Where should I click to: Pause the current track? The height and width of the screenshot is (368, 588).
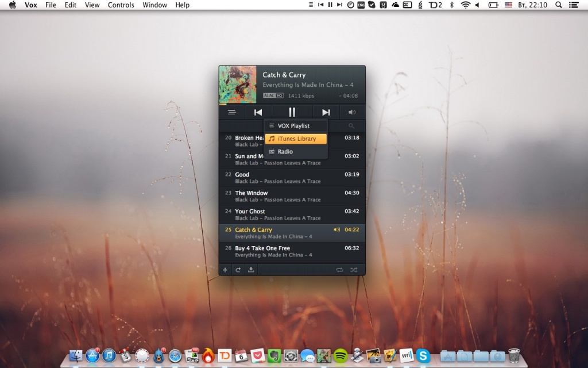click(292, 113)
